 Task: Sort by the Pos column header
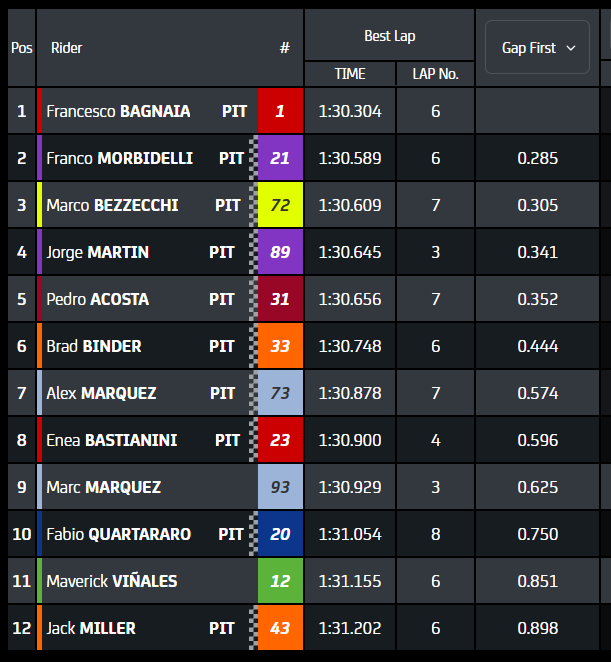(x=21, y=47)
